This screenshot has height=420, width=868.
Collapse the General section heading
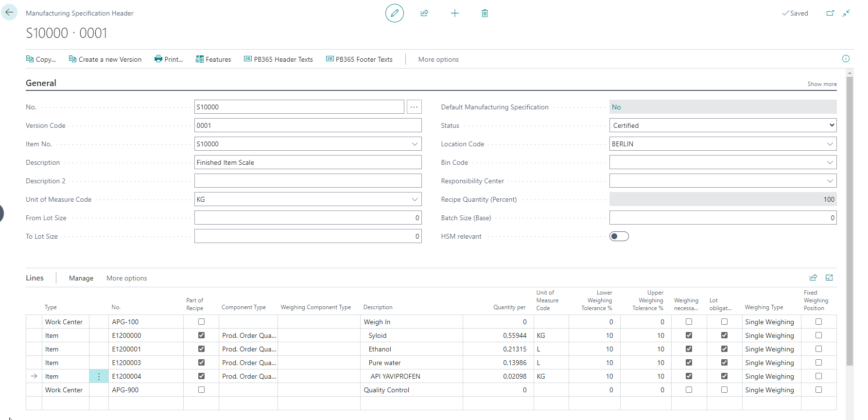[41, 83]
